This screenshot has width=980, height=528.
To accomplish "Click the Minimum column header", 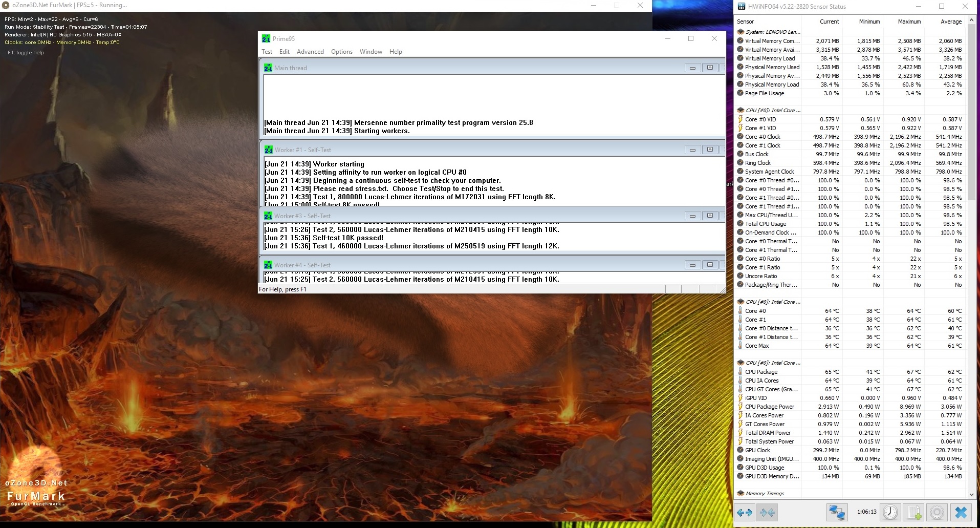I will (862, 22).
